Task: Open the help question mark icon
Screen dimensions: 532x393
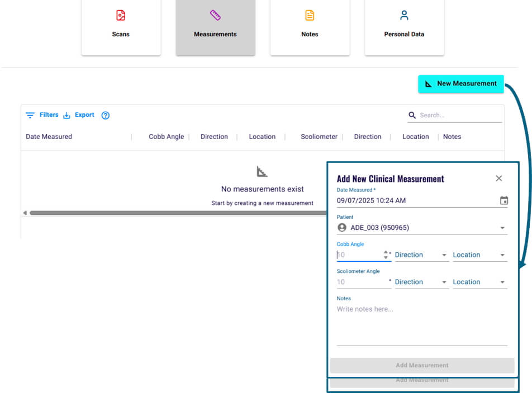Action: (106, 116)
